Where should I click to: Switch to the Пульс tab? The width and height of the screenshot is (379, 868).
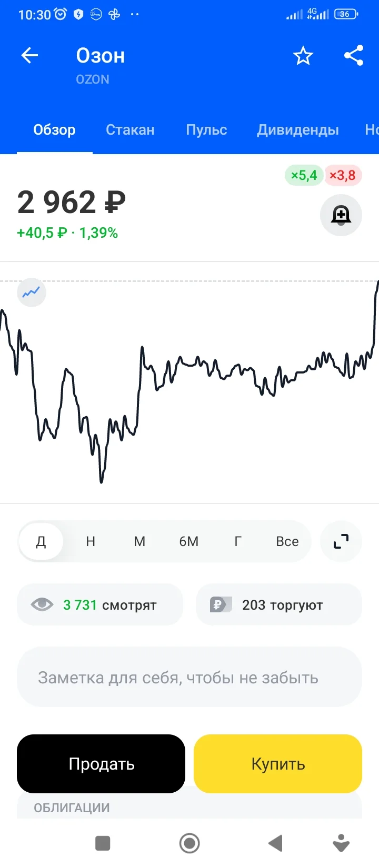(x=206, y=130)
